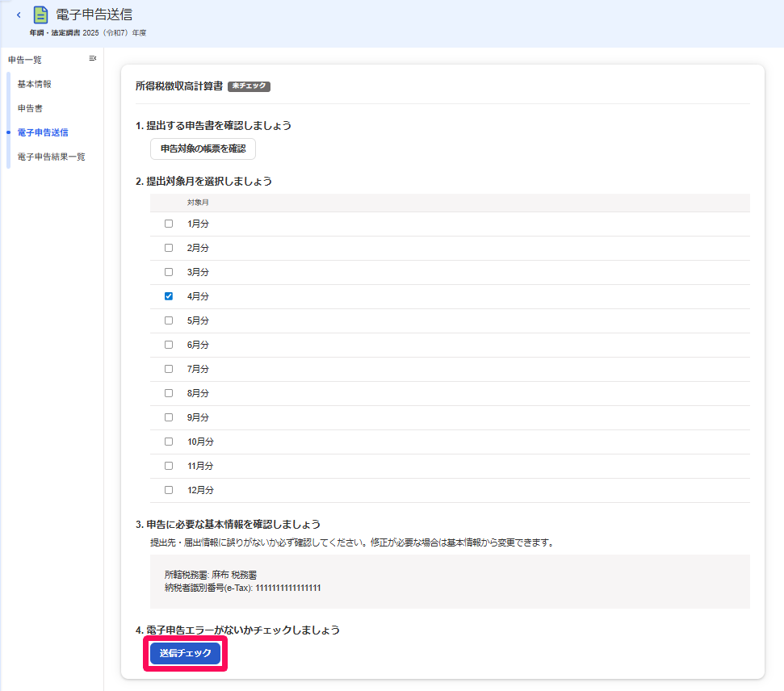The width and height of the screenshot is (784, 691).
Task: Click heading 4. 電子申告エラーがないかチェックしましょう
Action: [237, 630]
